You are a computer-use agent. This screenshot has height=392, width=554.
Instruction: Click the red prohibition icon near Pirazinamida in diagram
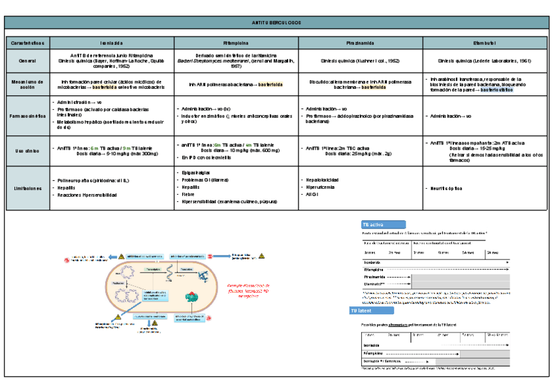[210, 317]
